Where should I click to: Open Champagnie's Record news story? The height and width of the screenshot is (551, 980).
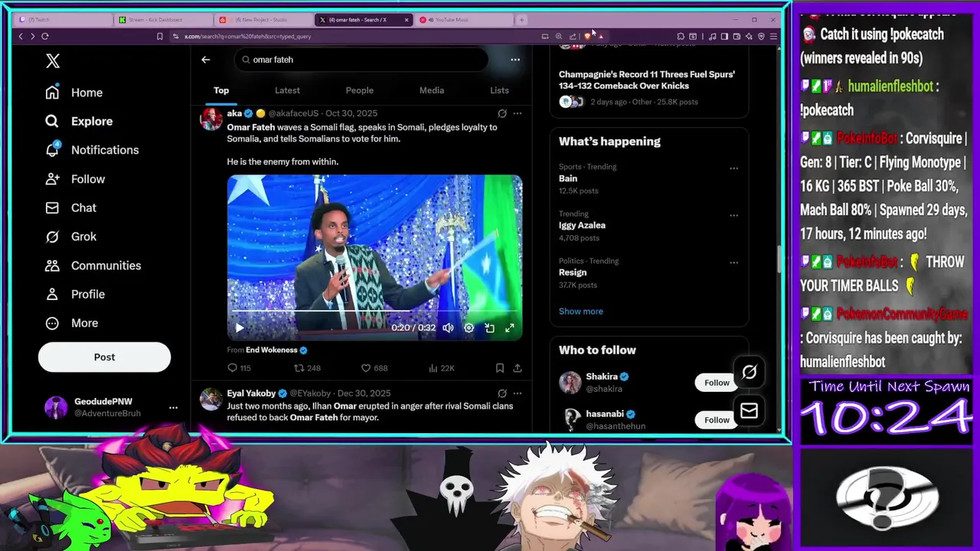(x=647, y=80)
